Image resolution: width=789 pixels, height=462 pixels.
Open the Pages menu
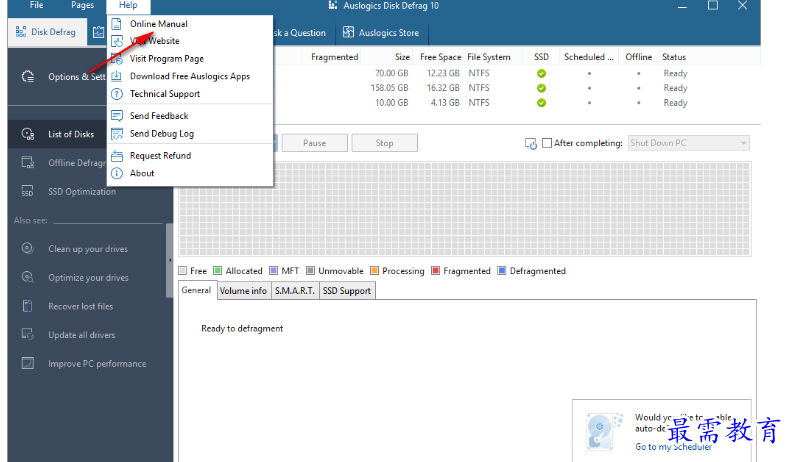pyautogui.click(x=83, y=5)
